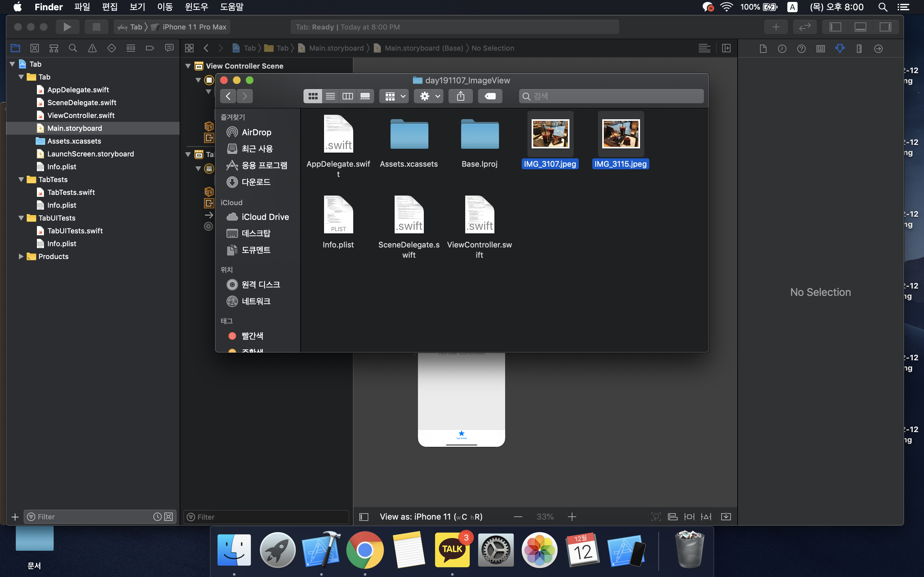
Task: Click the Xcode Run (play) button
Action: click(67, 27)
